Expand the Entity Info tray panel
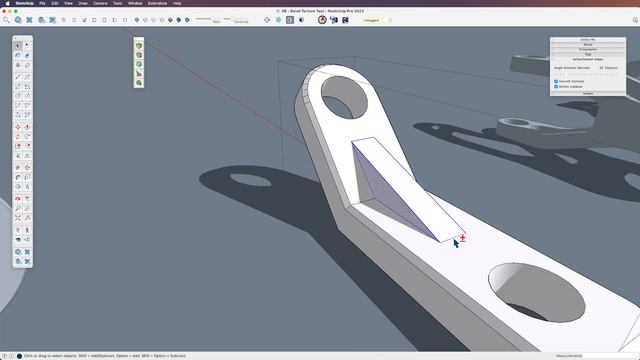Image resolution: width=640 pixels, height=360 pixels. tap(588, 40)
